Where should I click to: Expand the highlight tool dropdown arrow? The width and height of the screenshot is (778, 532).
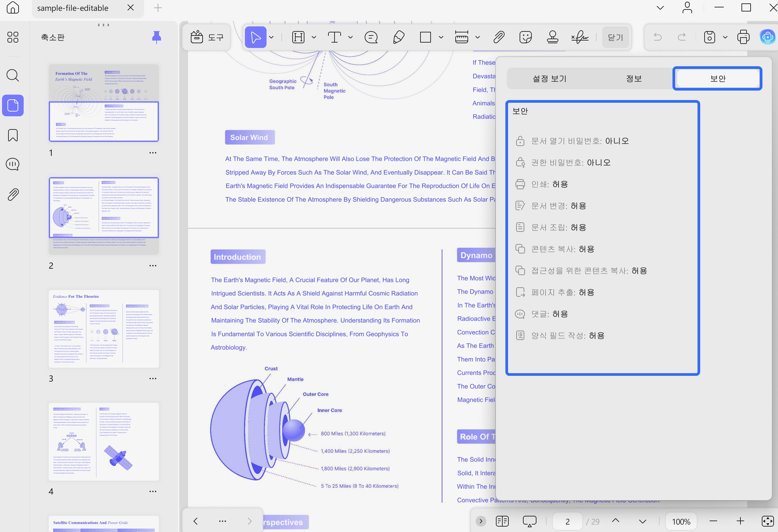point(314,37)
